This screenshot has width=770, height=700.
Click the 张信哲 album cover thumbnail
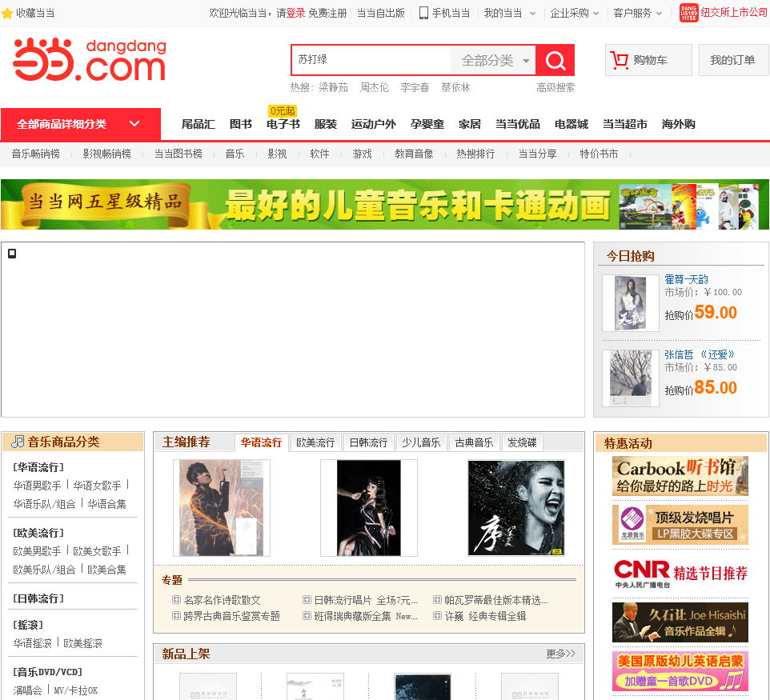click(631, 378)
